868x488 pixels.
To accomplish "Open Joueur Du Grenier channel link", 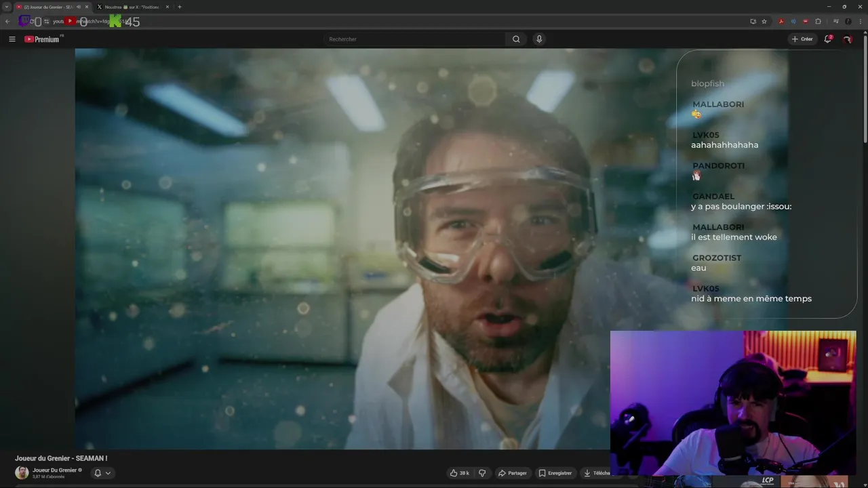I will pos(54,470).
